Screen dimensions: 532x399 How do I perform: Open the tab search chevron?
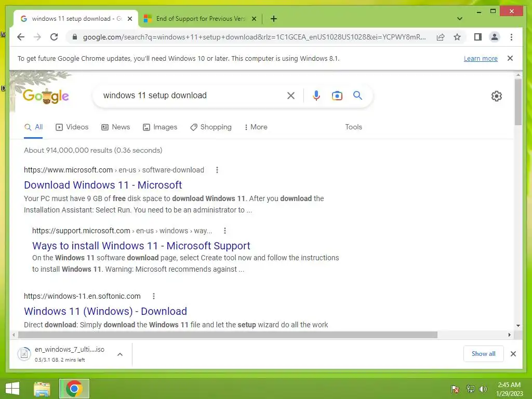tap(460, 19)
